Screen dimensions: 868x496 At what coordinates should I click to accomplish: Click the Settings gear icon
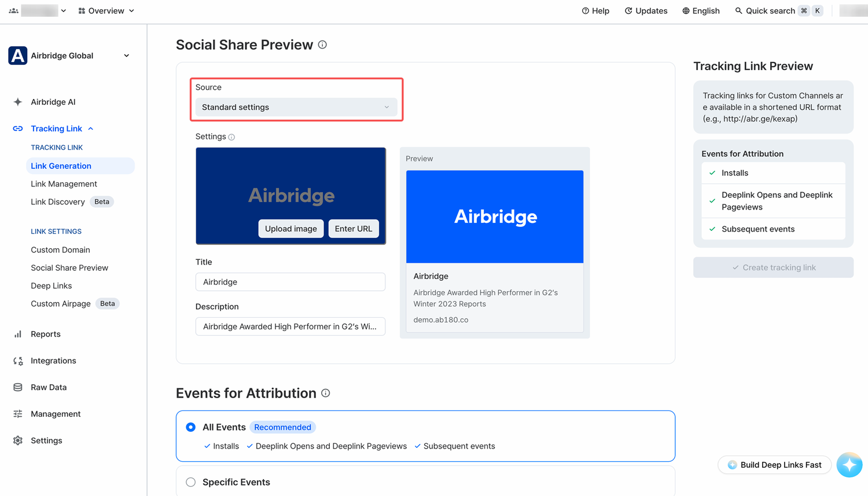click(x=18, y=440)
